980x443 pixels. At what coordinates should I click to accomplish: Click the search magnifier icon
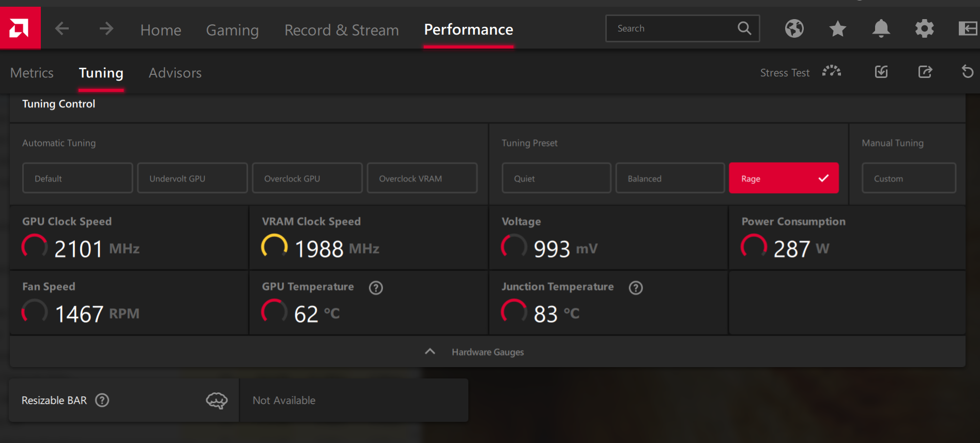[744, 28]
